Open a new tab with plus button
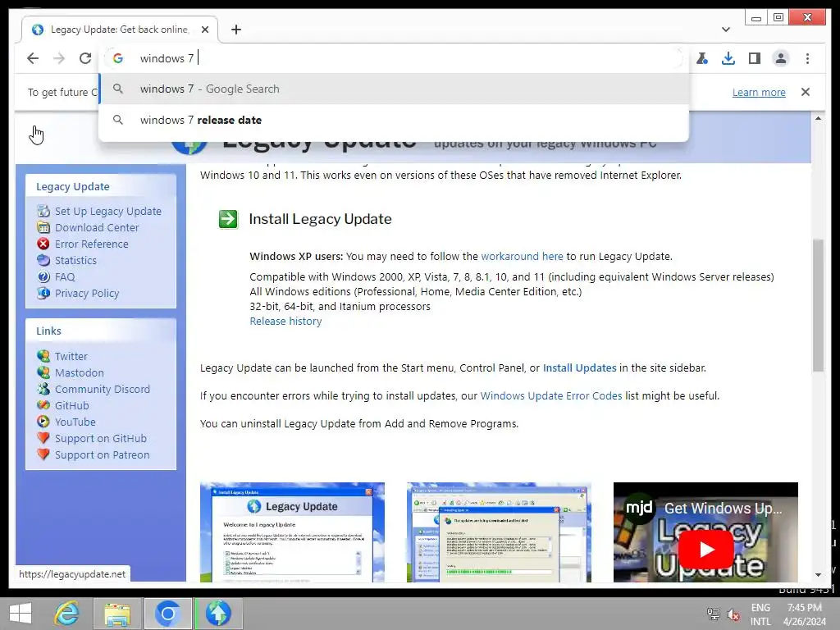Viewport: 840px width, 630px height. (x=236, y=30)
